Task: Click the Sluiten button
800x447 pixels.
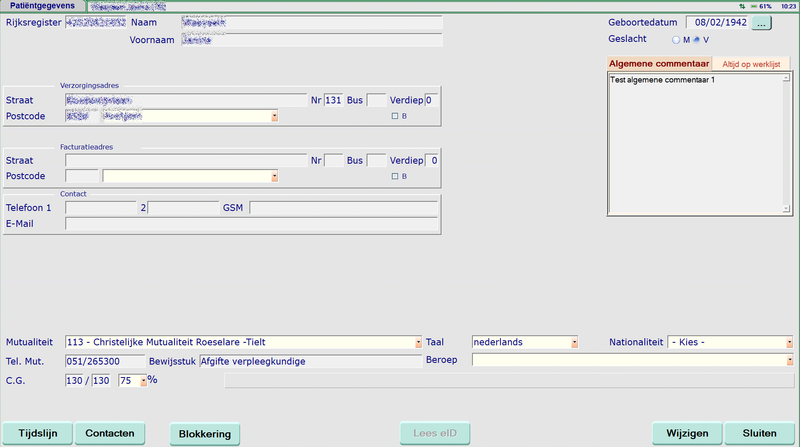Action: click(x=760, y=433)
